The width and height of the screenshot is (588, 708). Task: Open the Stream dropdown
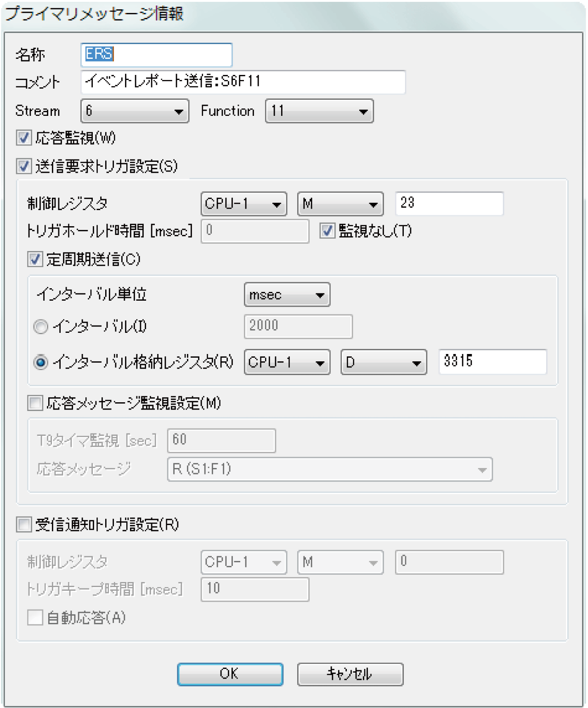point(135,111)
